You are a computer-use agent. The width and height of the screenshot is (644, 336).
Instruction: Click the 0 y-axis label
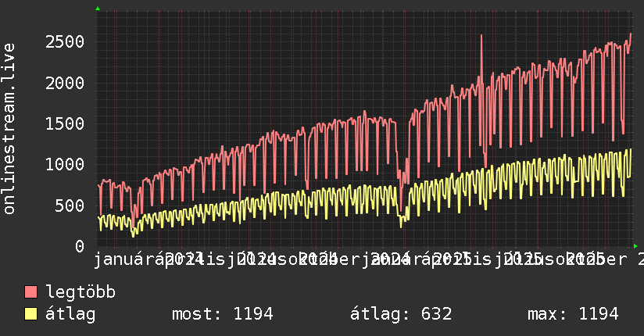point(80,246)
